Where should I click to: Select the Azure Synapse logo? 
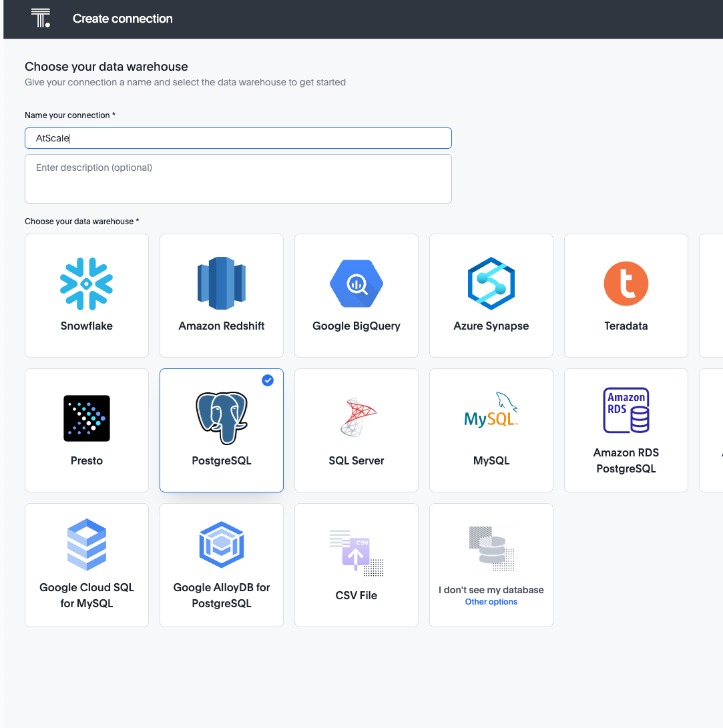click(x=491, y=283)
